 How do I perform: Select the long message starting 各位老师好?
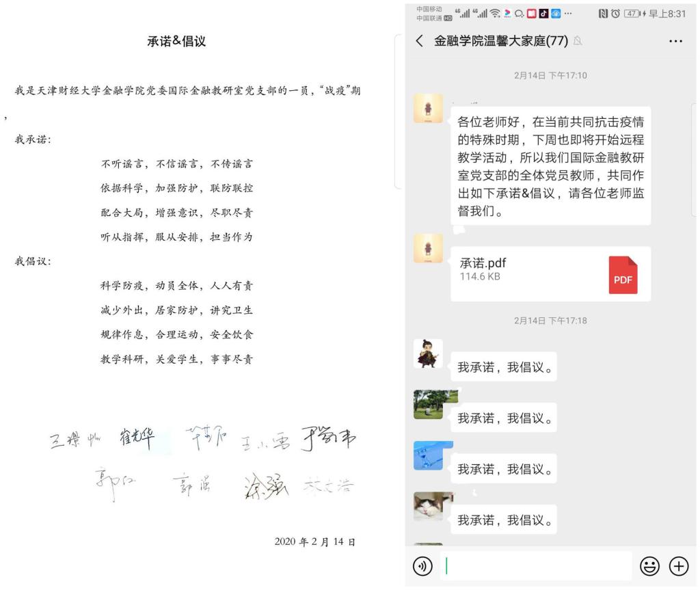coord(550,165)
